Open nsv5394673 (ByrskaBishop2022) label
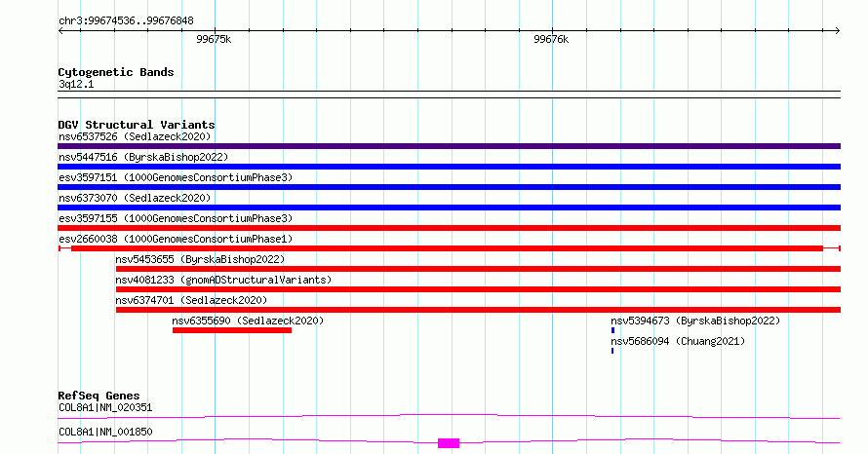This screenshot has height=454, width=868. [695, 321]
